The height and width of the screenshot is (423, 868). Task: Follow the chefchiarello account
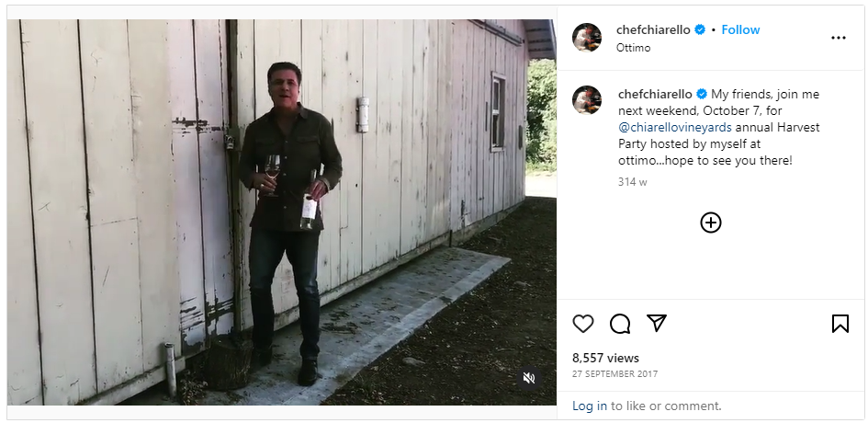point(740,30)
